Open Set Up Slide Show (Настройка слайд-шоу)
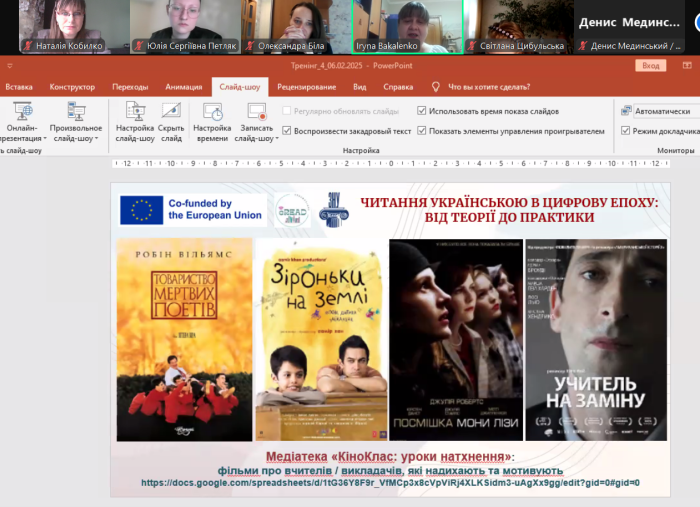The image size is (700, 507). point(135,112)
